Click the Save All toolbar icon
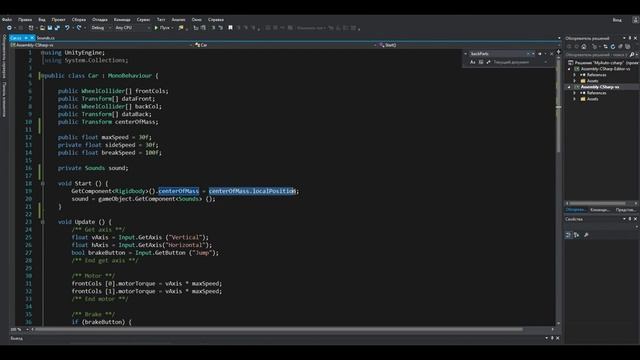This screenshot has width=640, height=360. coord(57,28)
